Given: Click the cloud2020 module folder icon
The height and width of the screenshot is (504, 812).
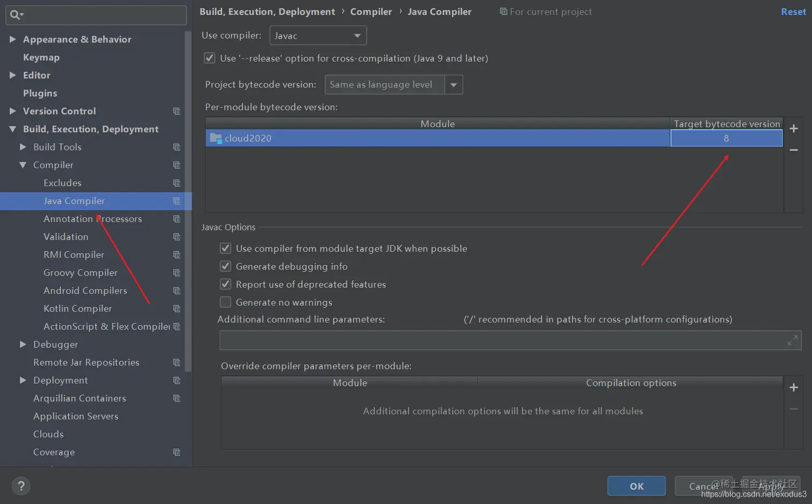Looking at the screenshot, I should [216, 138].
